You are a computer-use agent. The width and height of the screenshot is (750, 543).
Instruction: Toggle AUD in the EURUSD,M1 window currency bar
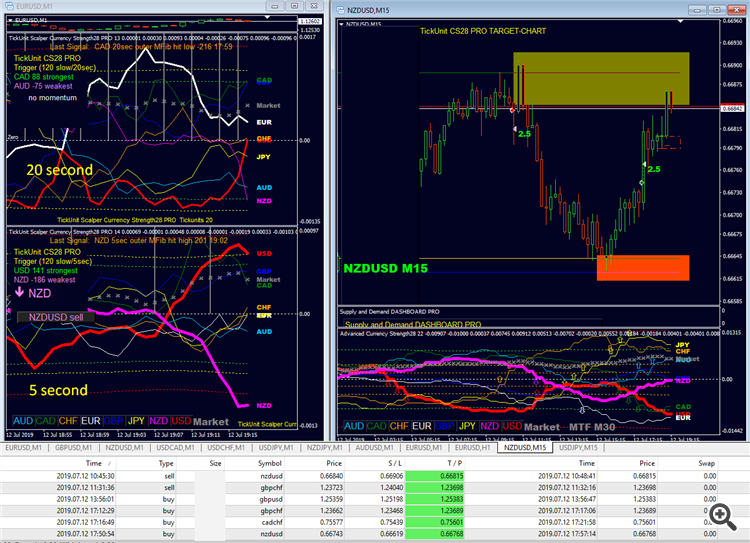pos(22,421)
